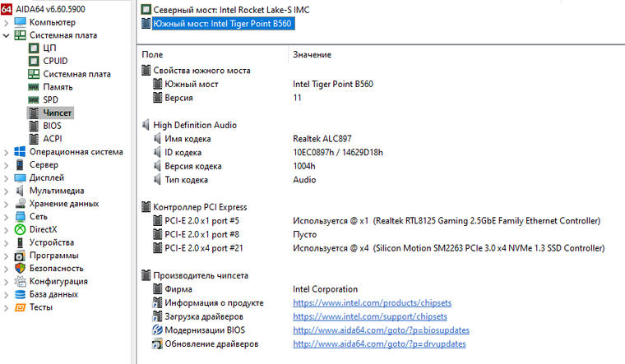The image size is (625, 364).
Task: Click the Значение column header
Action: point(312,54)
